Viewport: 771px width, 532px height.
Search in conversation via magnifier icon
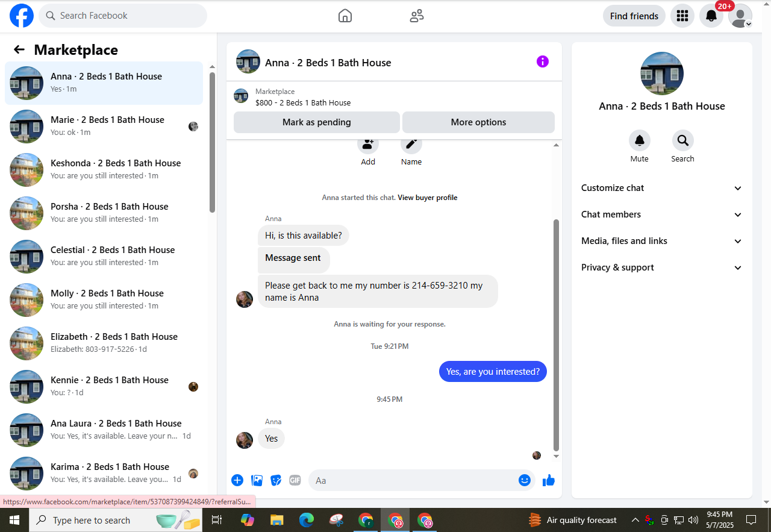[683, 140]
